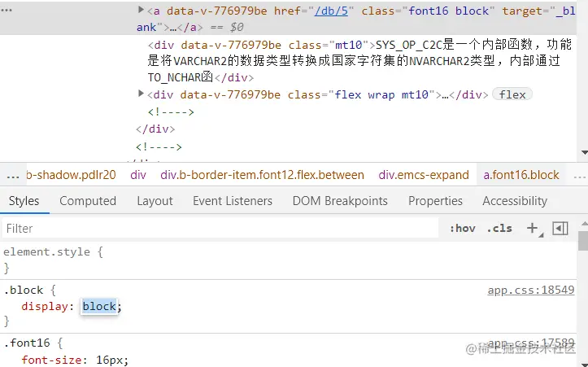This screenshot has width=588, height=367.
Task: Select the div.emcs-expand breadcrumb
Action: click(x=424, y=175)
